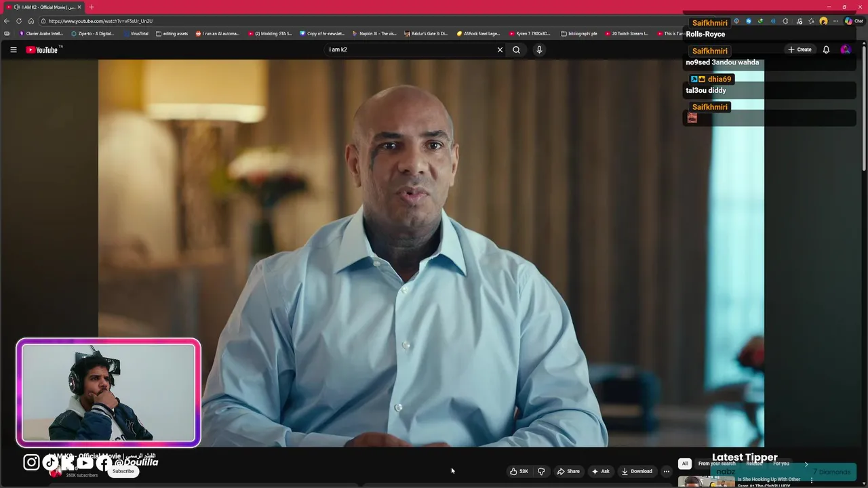Show more chips with the right arrow
The image size is (868, 488).
[806, 464]
